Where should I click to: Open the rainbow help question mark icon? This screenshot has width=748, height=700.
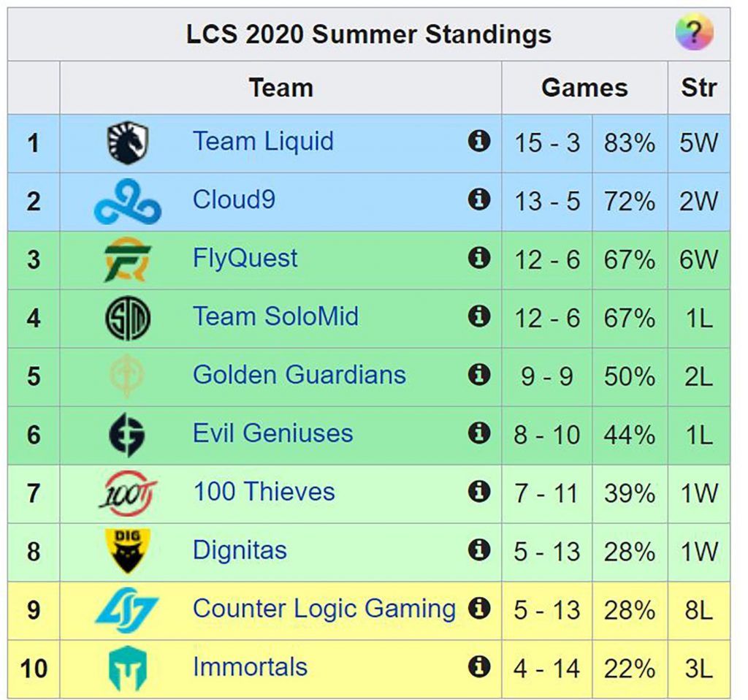(693, 33)
